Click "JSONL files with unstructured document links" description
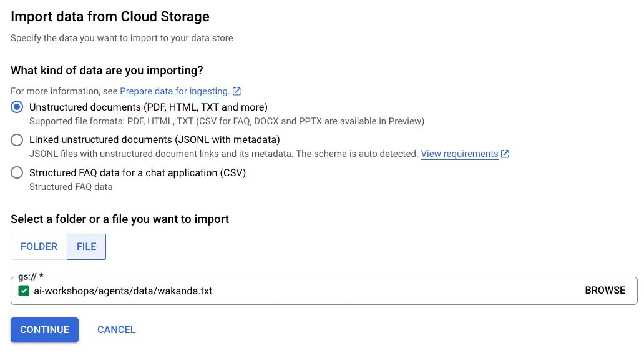 [223, 154]
